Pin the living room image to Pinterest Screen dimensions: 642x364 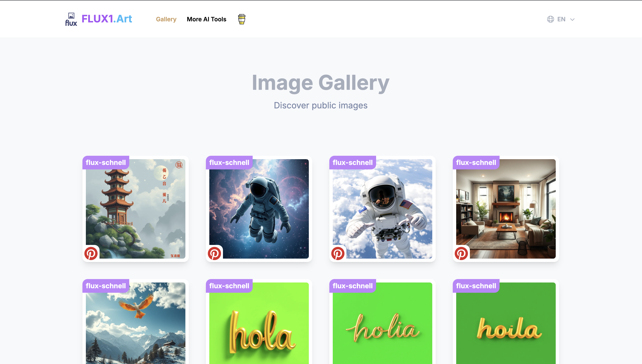pyautogui.click(x=461, y=253)
